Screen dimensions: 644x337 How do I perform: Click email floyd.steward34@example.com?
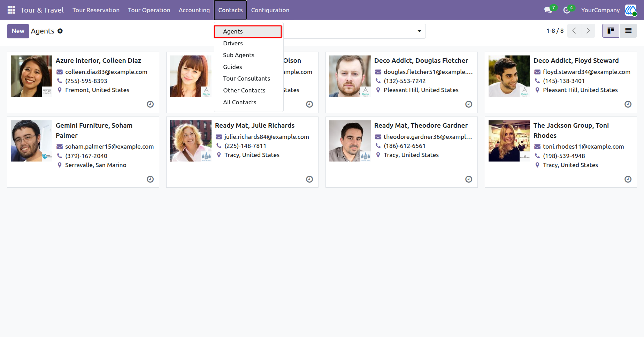pyautogui.click(x=586, y=72)
